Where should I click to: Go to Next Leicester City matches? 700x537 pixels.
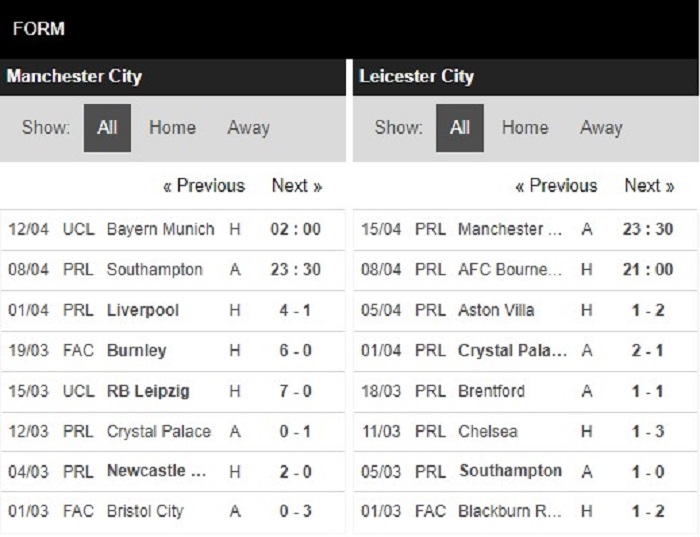tap(649, 186)
